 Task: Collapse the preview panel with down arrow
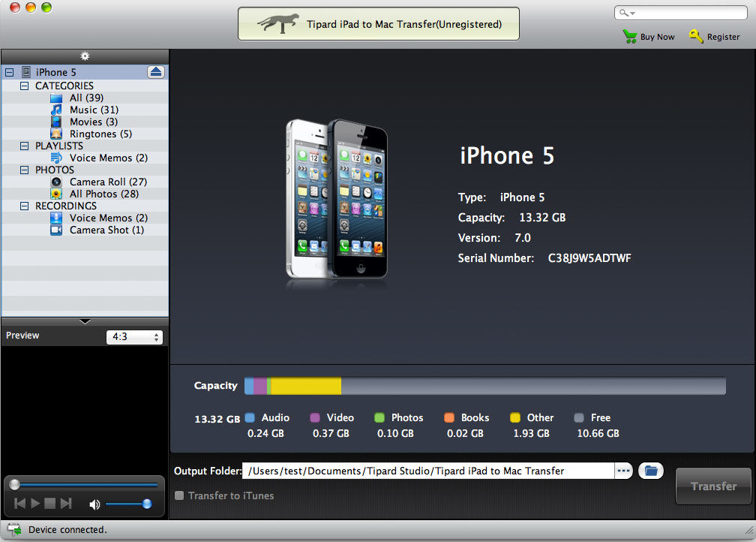click(85, 321)
